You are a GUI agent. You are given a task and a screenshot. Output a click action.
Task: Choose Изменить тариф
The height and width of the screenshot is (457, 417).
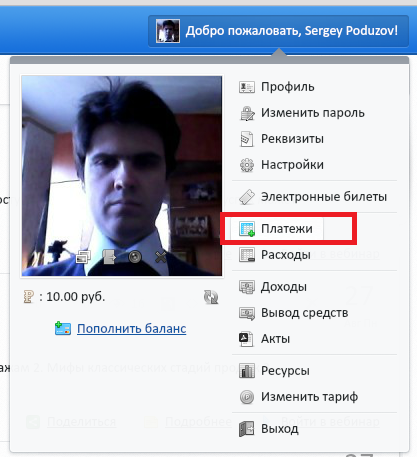coord(309,397)
